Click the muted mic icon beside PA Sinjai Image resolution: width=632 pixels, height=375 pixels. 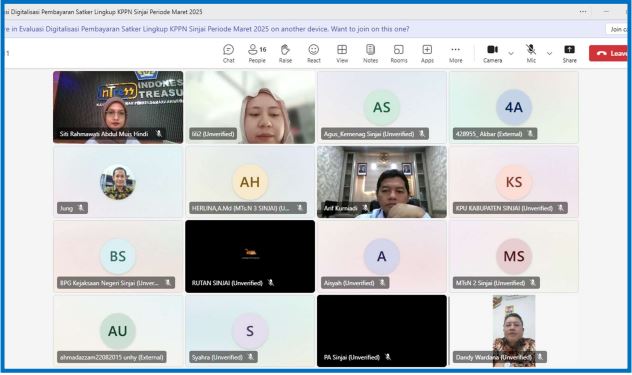(388, 357)
